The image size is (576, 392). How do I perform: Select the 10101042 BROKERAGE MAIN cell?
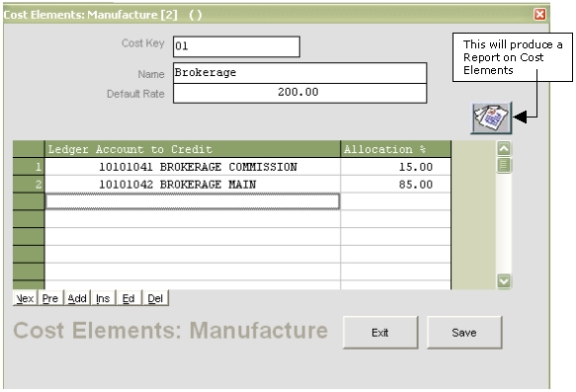(193, 185)
